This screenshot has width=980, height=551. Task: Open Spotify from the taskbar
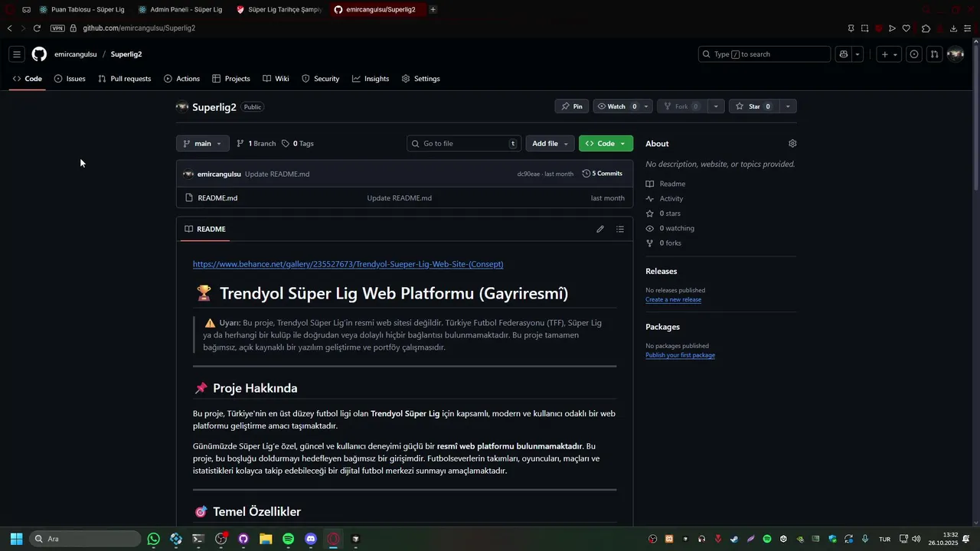288,539
